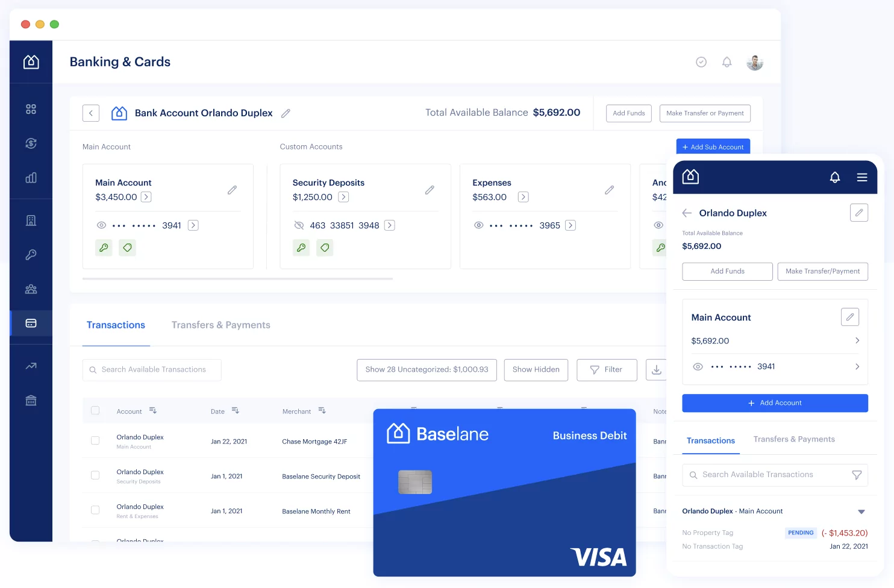Select all transactions header checkbox
Screen dimensions: 894x588
pos(95,410)
